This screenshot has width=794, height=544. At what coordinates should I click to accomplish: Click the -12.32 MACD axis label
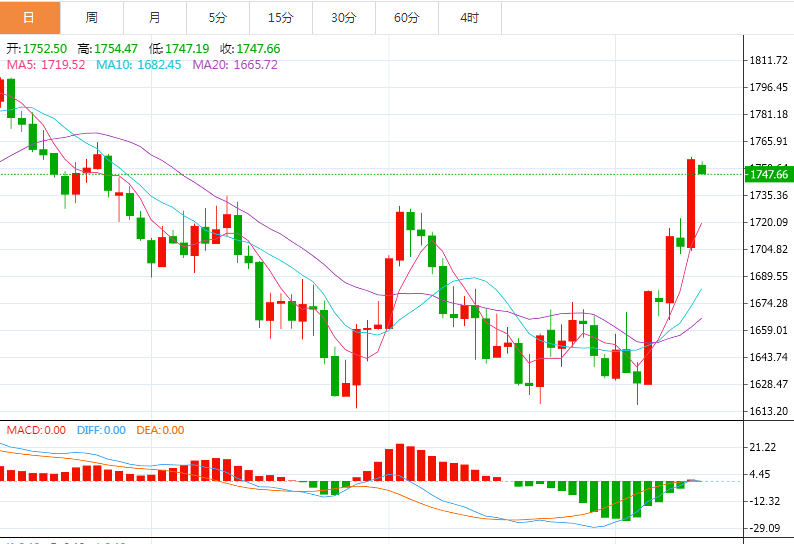tap(765, 501)
